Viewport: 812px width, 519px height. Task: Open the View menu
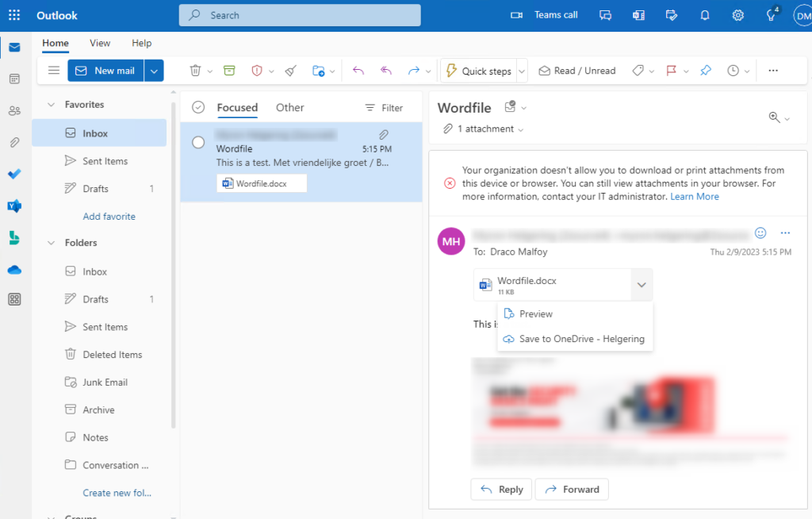click(99, 44)
